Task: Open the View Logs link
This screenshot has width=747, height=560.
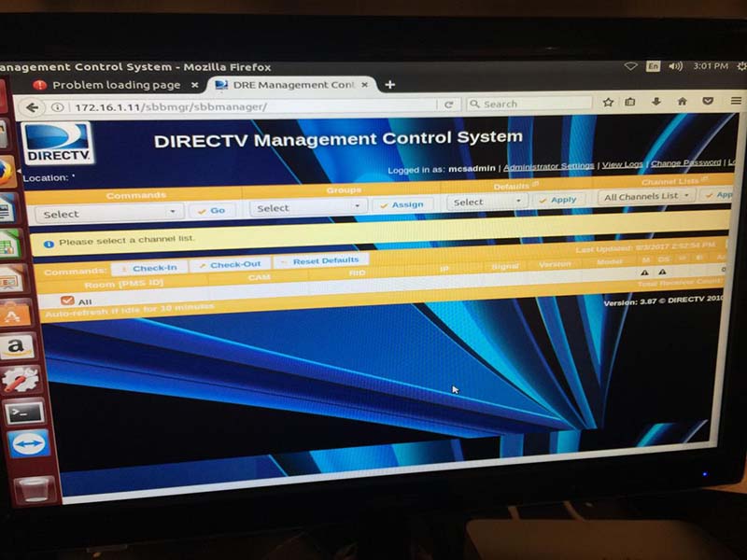Action: pyautogui.click(x=622, y=164)
